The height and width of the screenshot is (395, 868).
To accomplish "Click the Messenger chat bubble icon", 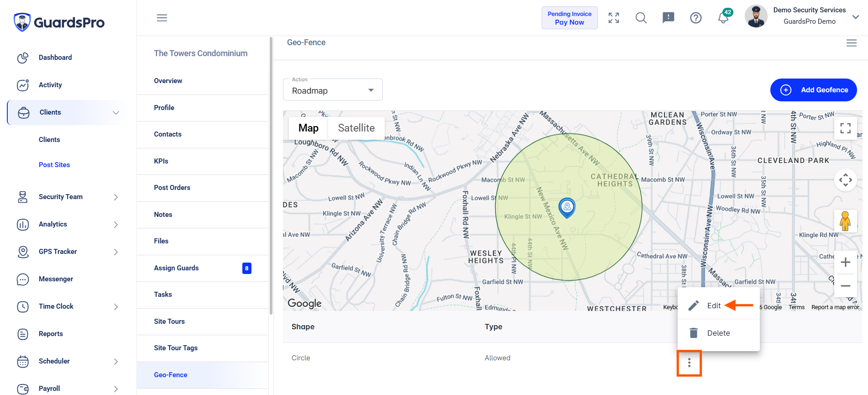I will (23, 279).
